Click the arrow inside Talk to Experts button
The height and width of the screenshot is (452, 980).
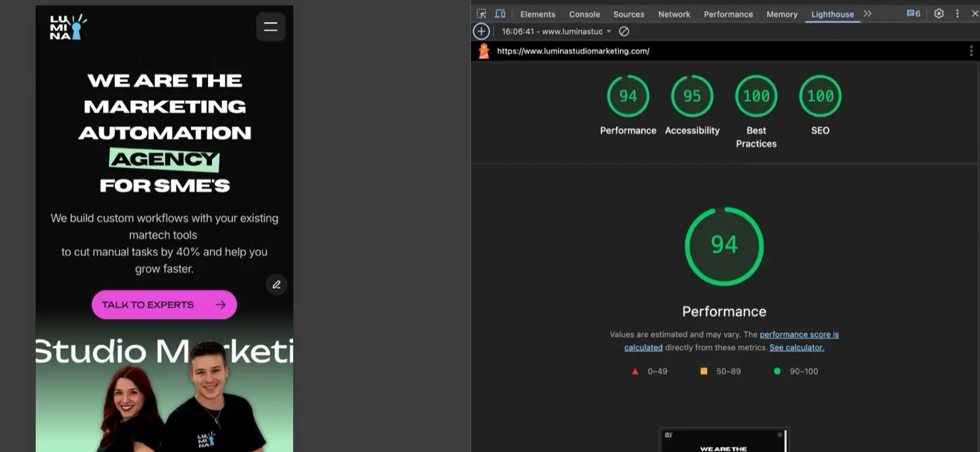click(220, 305)
